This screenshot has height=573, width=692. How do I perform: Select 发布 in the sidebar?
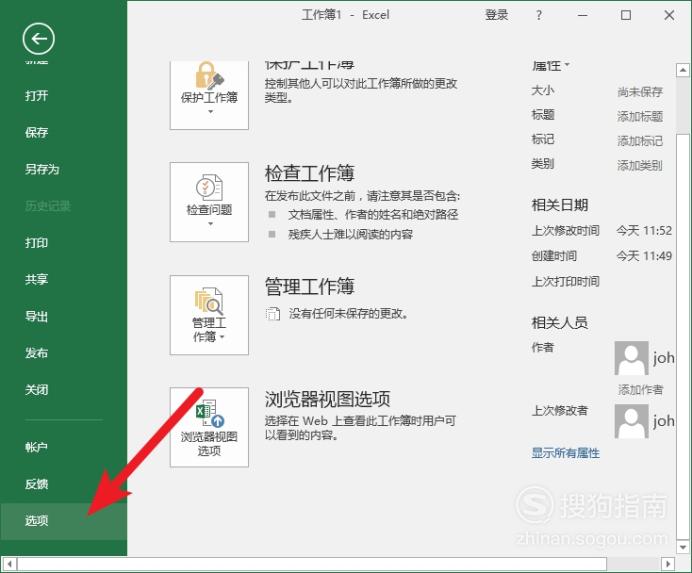tap(37, 353)
